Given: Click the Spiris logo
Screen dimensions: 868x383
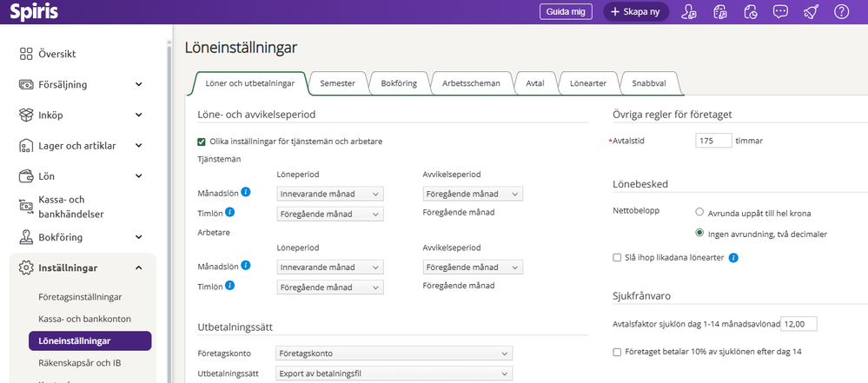Looking at the screenshot, I should click(34, 11).
